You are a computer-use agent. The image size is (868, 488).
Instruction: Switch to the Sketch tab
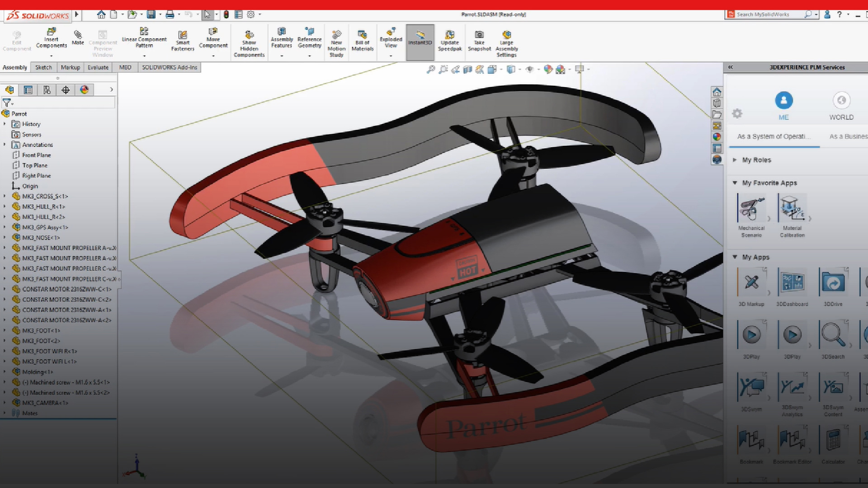[43, 67]
